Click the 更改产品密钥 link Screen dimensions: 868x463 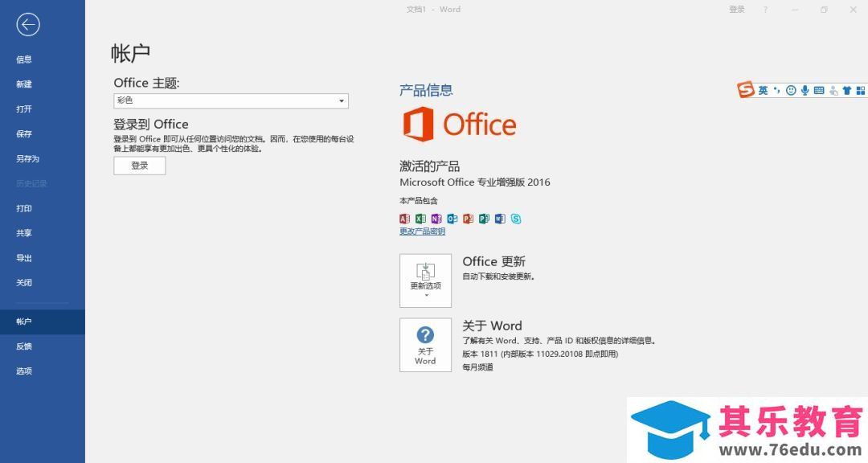(423, 231)
